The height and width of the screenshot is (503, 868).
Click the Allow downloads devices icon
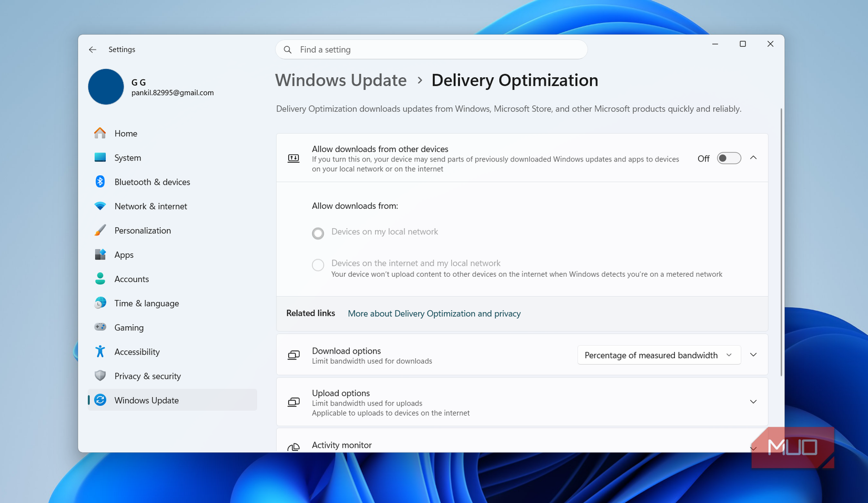(294, 158)
